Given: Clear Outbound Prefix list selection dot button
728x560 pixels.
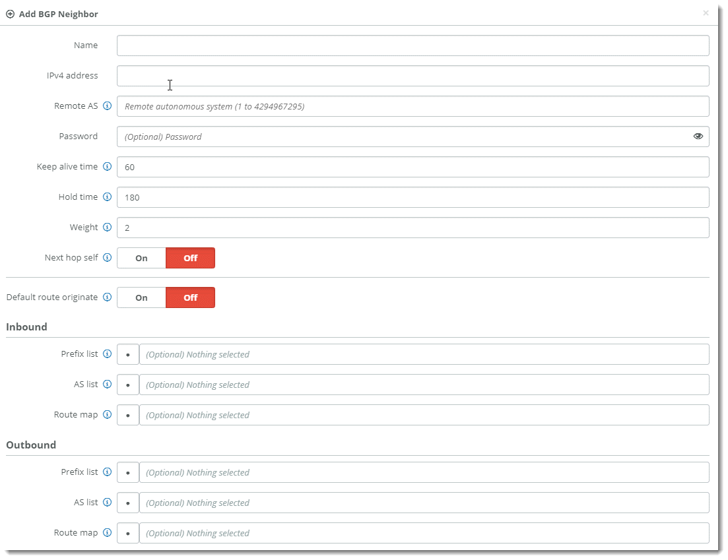Looking at the screenshot, I should (x=128, y=472).
